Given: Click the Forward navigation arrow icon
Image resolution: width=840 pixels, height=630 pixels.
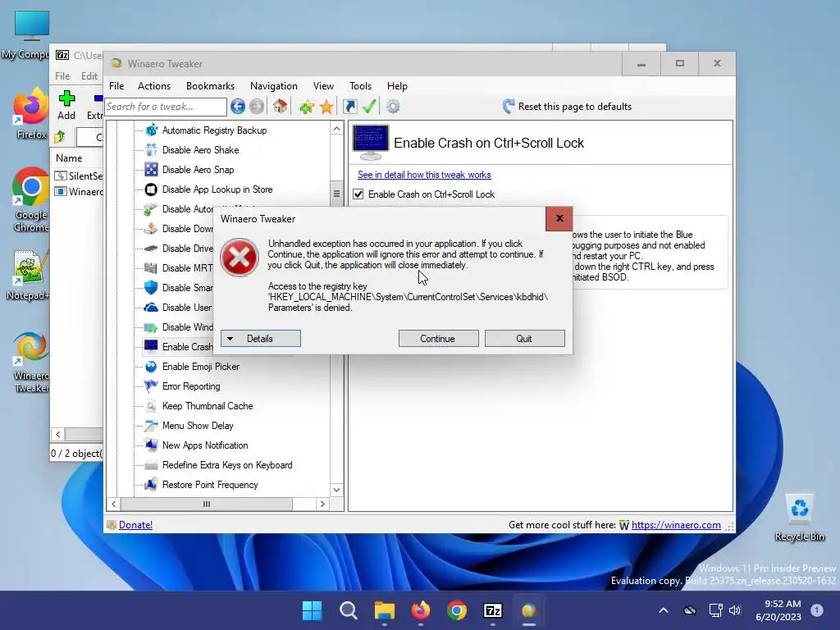Looking at the screenshot, I should tap(257, 107).
